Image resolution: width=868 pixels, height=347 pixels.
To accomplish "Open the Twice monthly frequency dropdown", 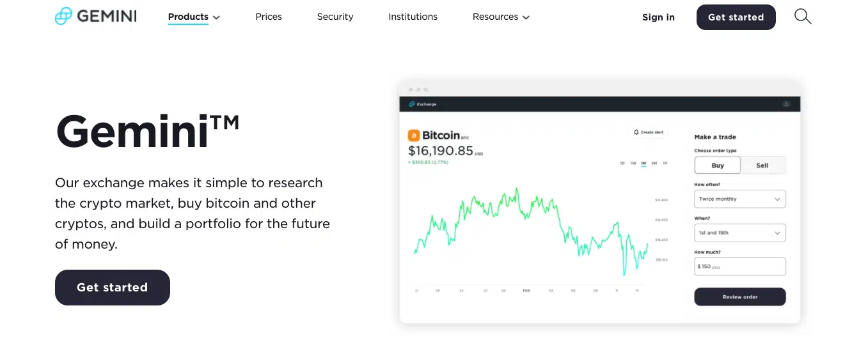I will tap(740, 199).
